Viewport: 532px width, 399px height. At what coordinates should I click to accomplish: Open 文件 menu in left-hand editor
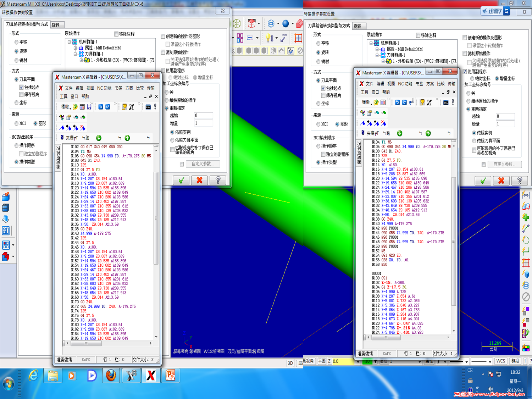point(69,88)
